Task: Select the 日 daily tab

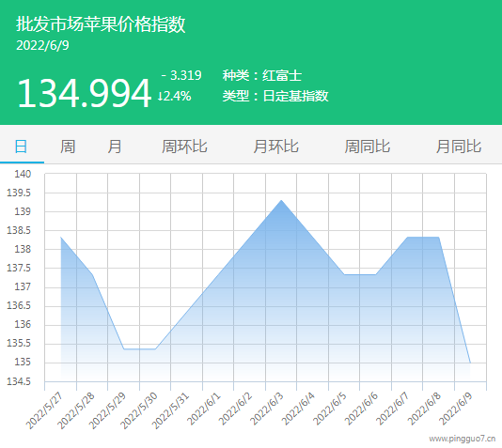Action: [21, 147]
